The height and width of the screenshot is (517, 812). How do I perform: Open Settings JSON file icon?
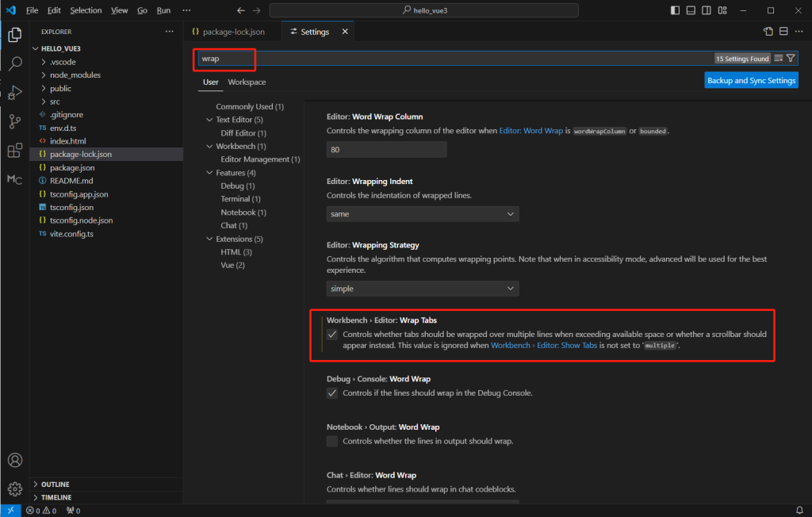click(x=768, y=32)
